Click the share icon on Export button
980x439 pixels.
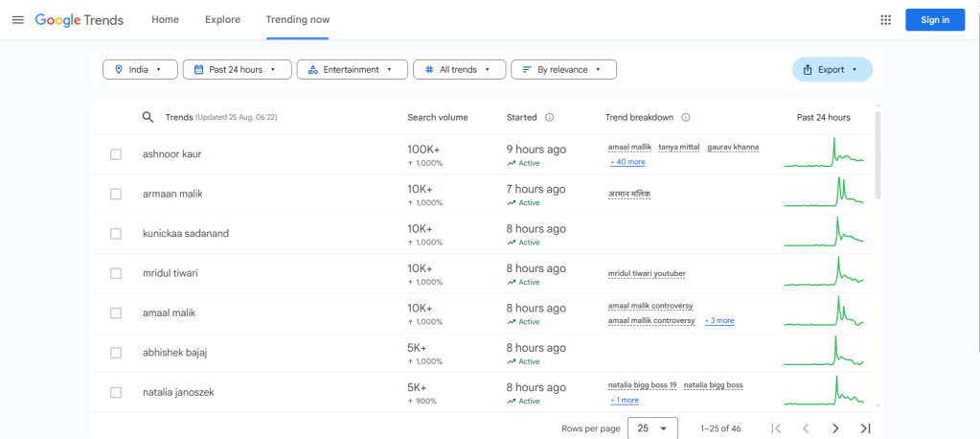808,69
